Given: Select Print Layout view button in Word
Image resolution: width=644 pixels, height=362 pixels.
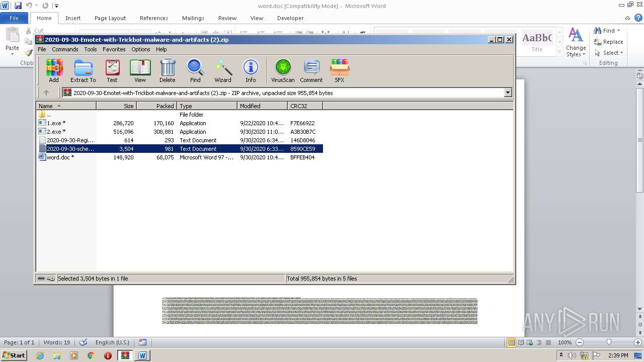Looking at the screenshot, I should coord(512,342).
